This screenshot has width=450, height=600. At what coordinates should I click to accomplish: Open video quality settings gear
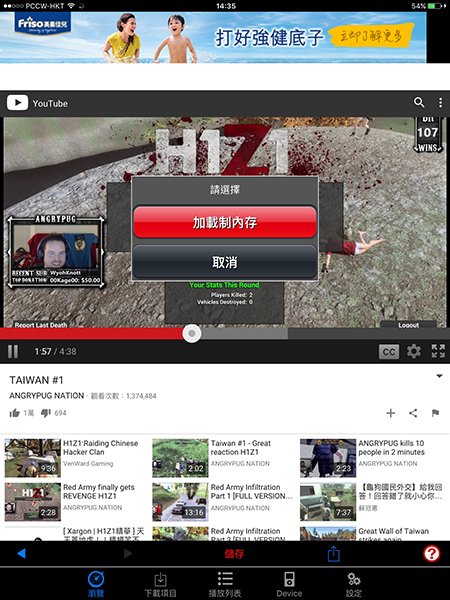[414, 351]
